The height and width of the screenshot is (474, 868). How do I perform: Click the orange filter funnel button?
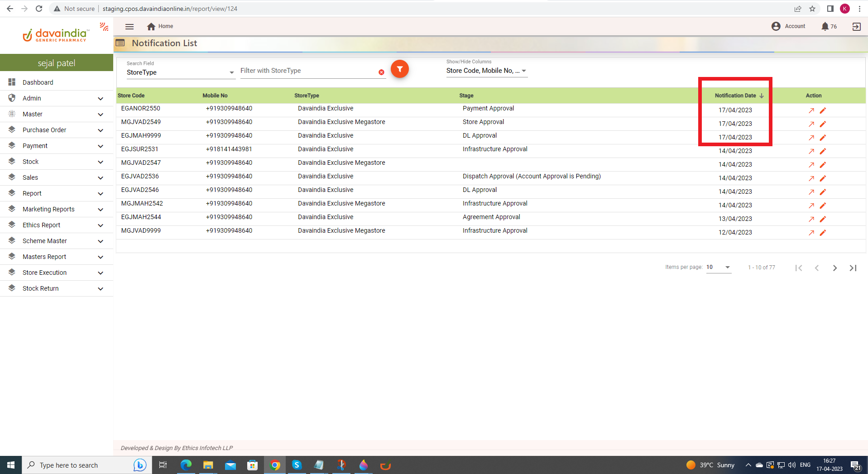click(399, 69)
